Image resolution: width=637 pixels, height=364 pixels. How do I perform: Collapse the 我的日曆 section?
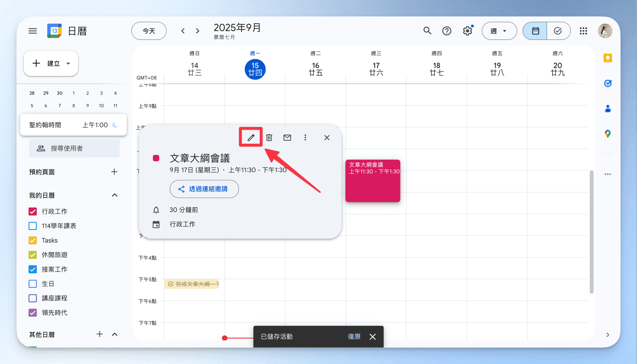click(x=114, y=195)
